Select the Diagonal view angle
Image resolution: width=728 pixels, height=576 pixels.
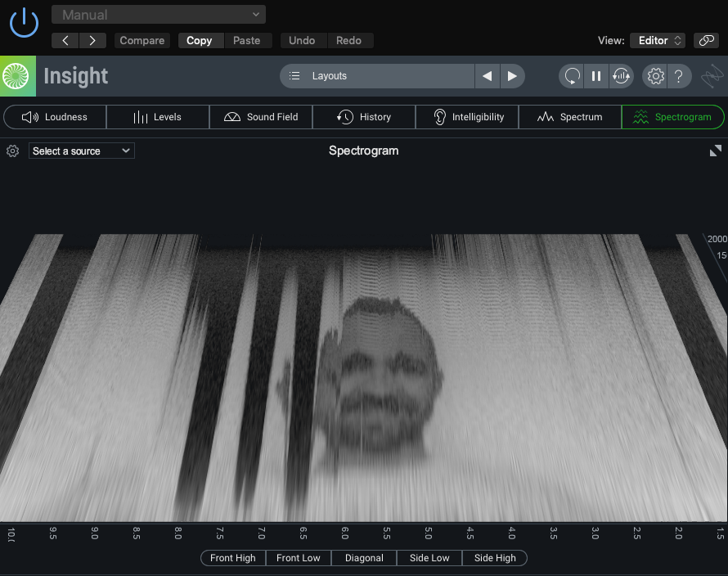(x=364, y=558)
